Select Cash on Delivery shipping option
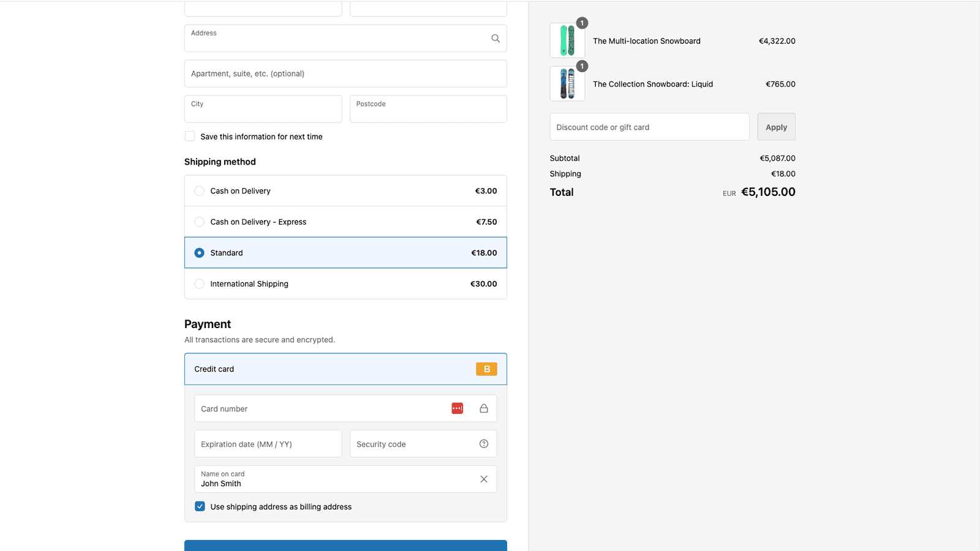Screen dimensions: 980x551 (x=199, y=191)
